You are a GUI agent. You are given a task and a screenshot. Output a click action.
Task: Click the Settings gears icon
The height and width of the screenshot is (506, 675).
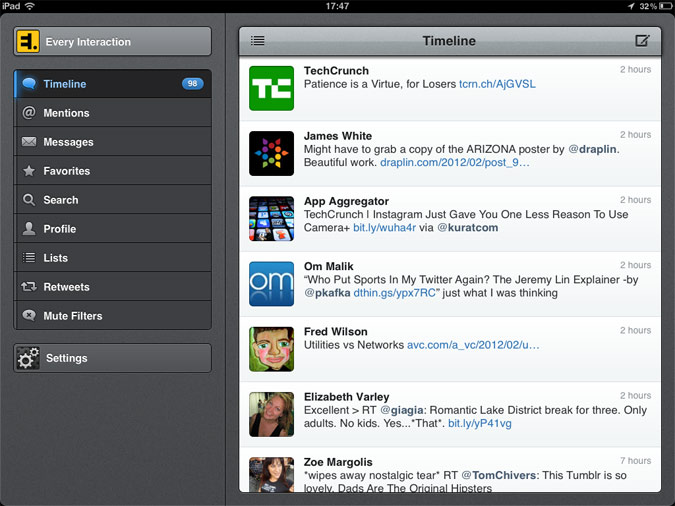click(28, 358)
